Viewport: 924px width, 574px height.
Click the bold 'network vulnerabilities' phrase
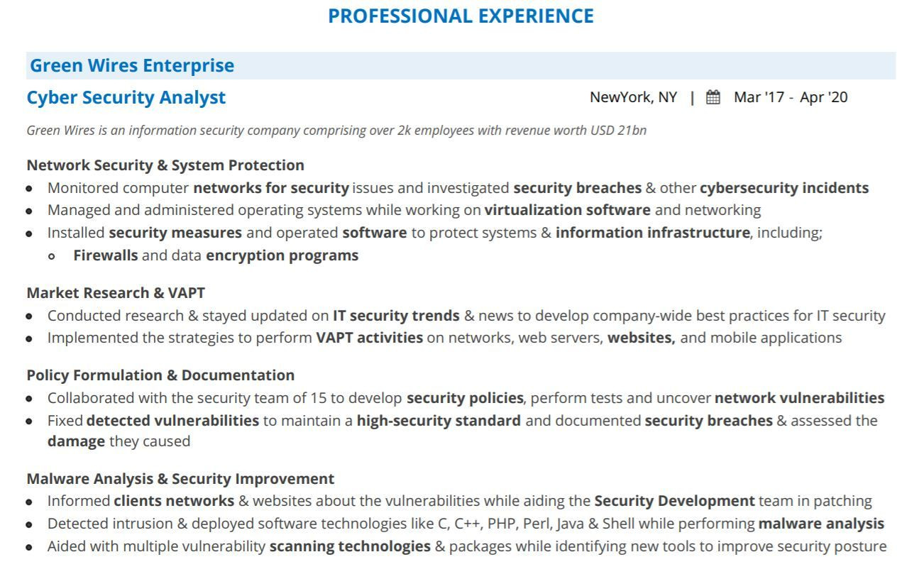point(799,397)
